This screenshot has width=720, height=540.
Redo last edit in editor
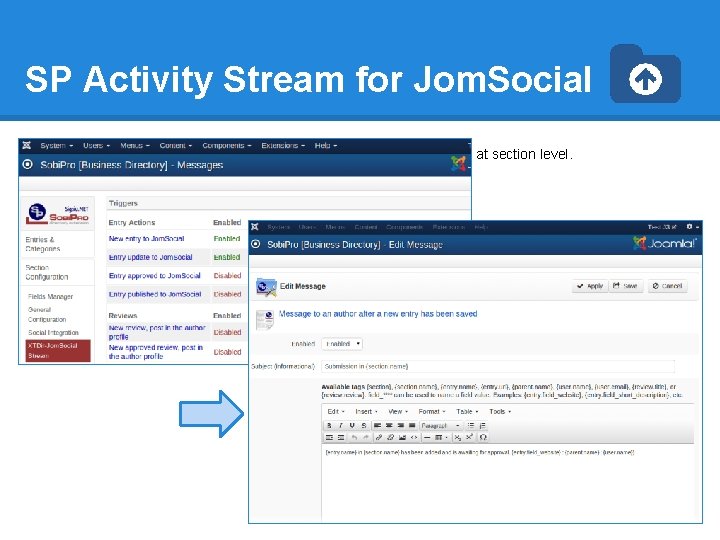point(366,437)
